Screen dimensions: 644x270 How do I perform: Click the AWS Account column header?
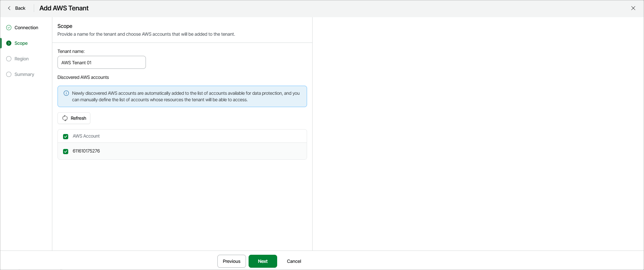point(86,136)
